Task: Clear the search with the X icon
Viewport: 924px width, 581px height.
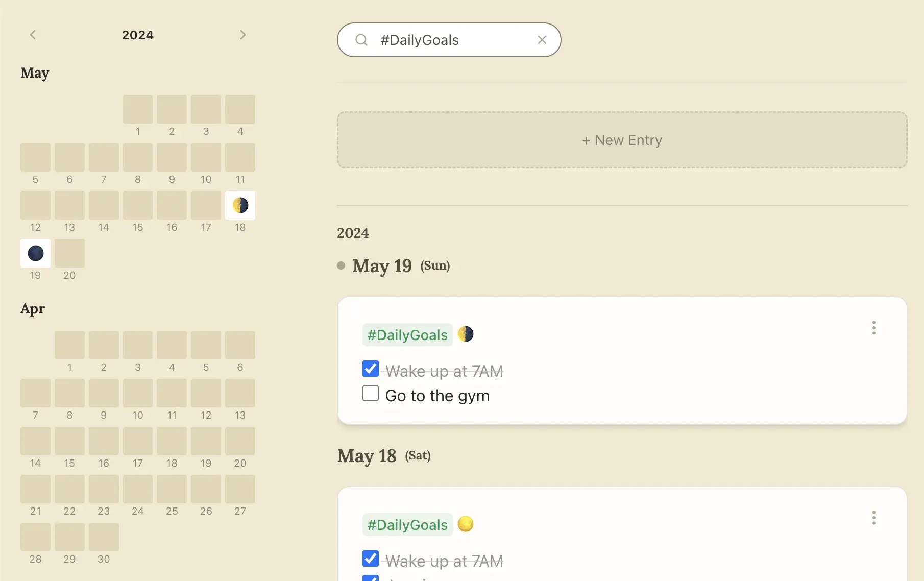Action: pos(542,40)
